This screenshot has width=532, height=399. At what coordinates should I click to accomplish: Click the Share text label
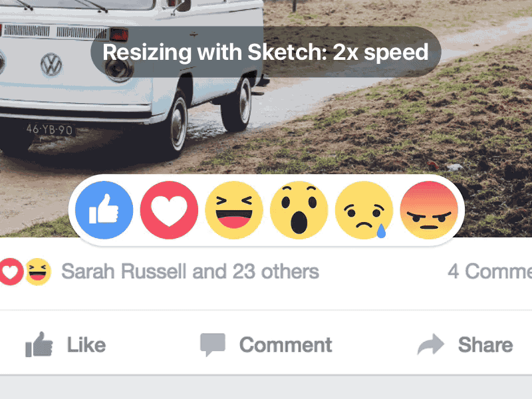[485, 344]
